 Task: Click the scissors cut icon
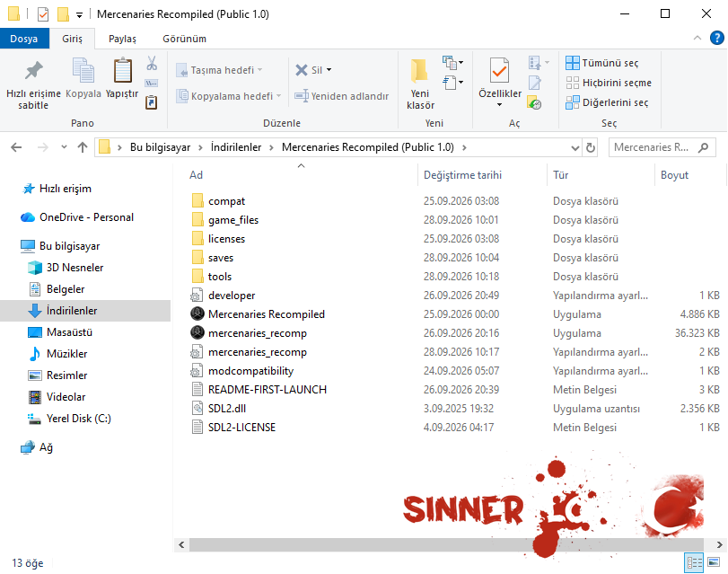(x=152, y=63)
